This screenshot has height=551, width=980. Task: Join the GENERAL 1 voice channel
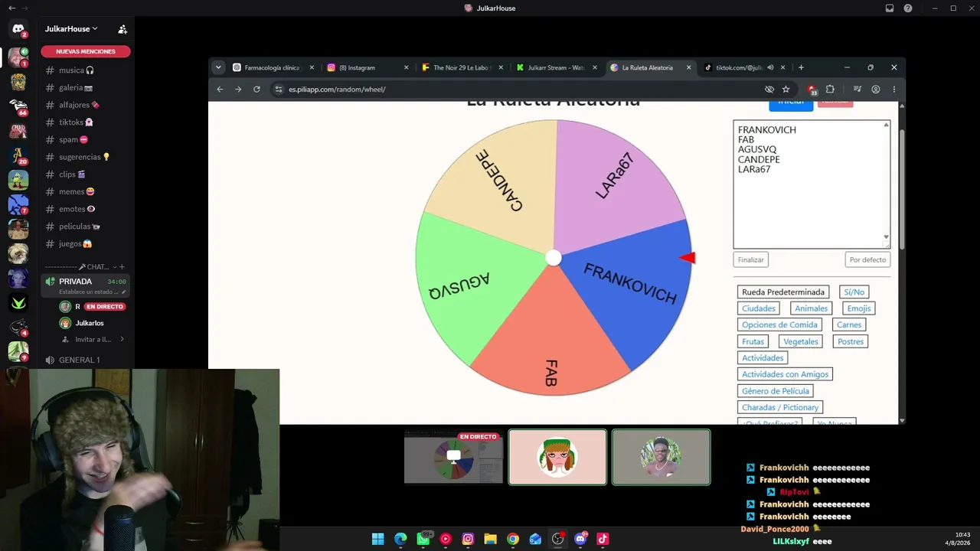(x=86, y=360)
